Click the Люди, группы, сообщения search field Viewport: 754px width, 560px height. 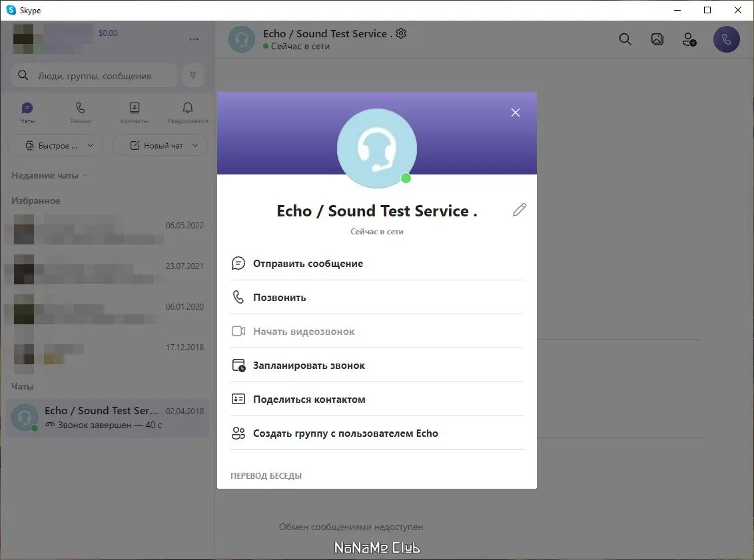(95, 75)
